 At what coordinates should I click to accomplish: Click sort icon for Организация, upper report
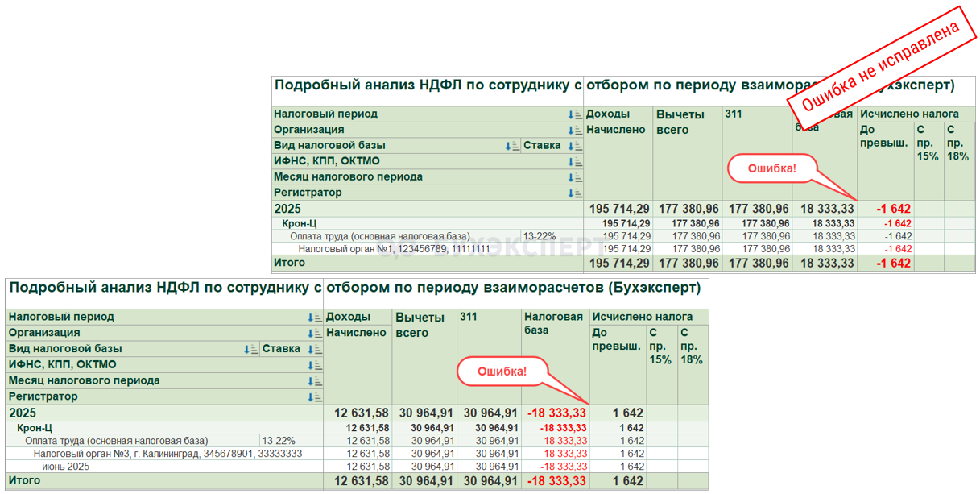[575, 130]
